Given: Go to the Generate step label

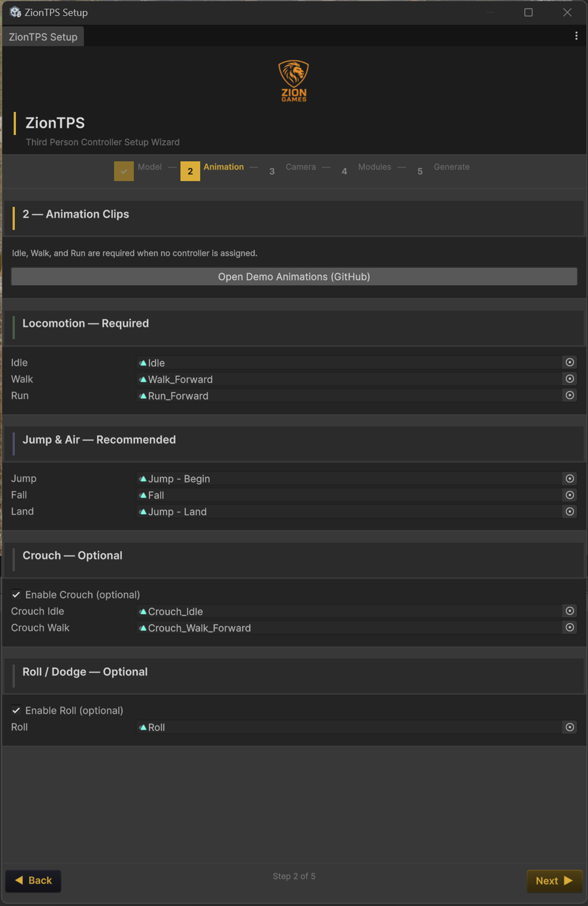Looking at the screenshot, I should tap(451, 167).
